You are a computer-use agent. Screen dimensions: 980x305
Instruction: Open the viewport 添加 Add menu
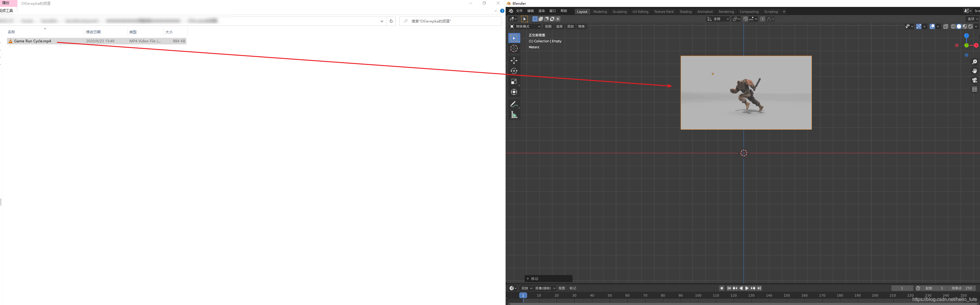570,27
